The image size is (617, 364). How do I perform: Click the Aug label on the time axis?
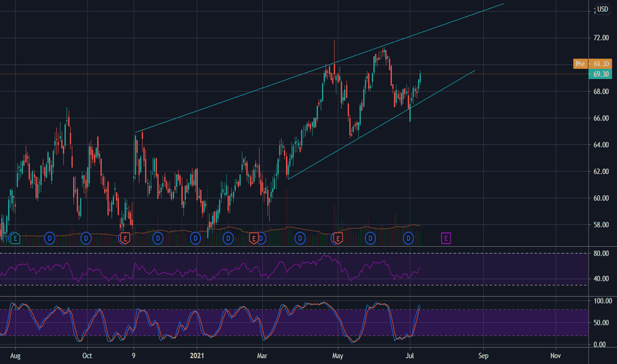click(15, 356)
